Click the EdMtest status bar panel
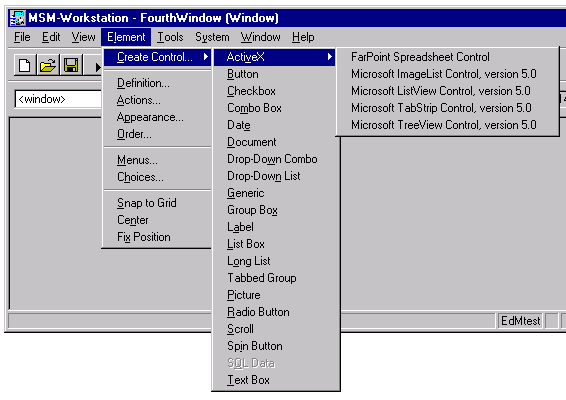The height and width of the screenshot is (400, 566). coord(520,321)
